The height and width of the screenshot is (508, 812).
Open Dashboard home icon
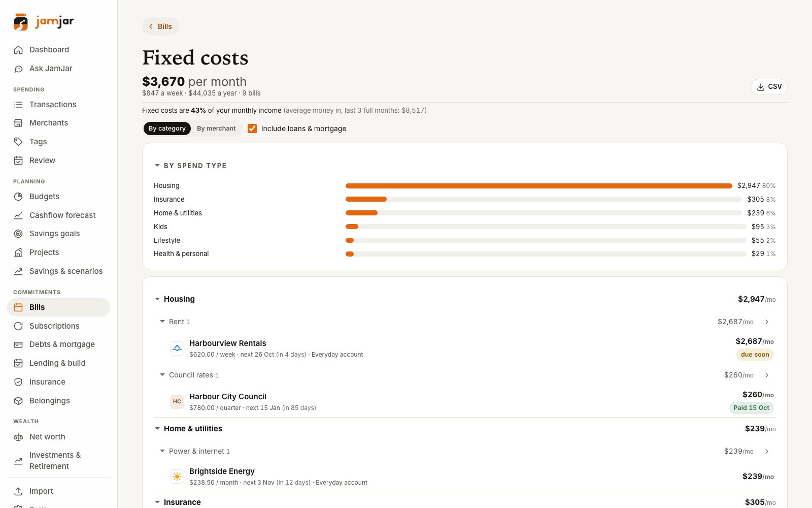click(x=18, y=50)
